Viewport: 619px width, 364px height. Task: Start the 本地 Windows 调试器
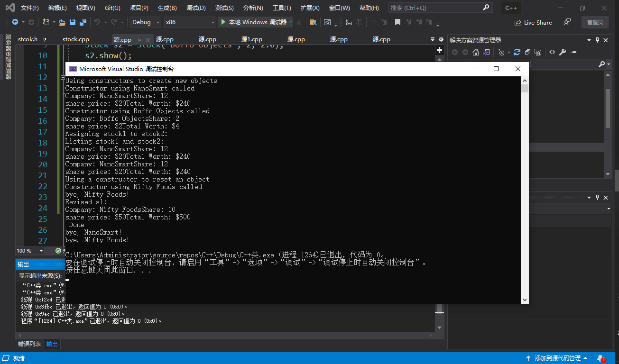(x=253, y=22)
